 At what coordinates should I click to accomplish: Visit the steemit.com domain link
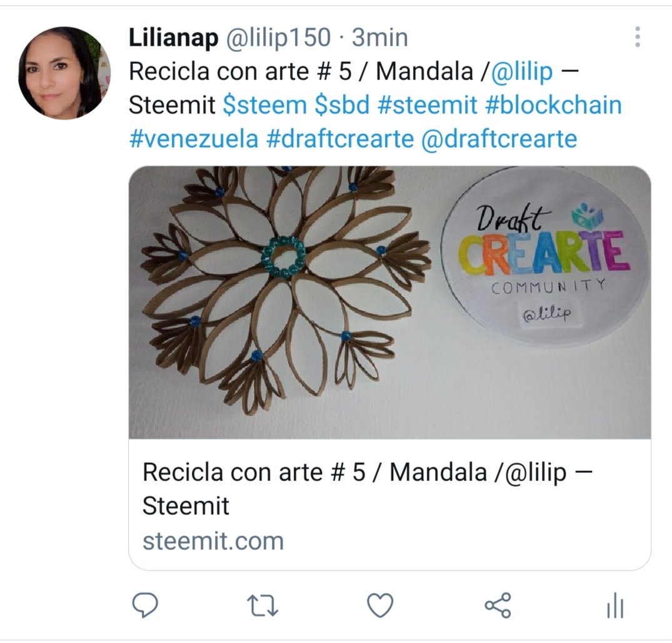click(x=213, y=541)
